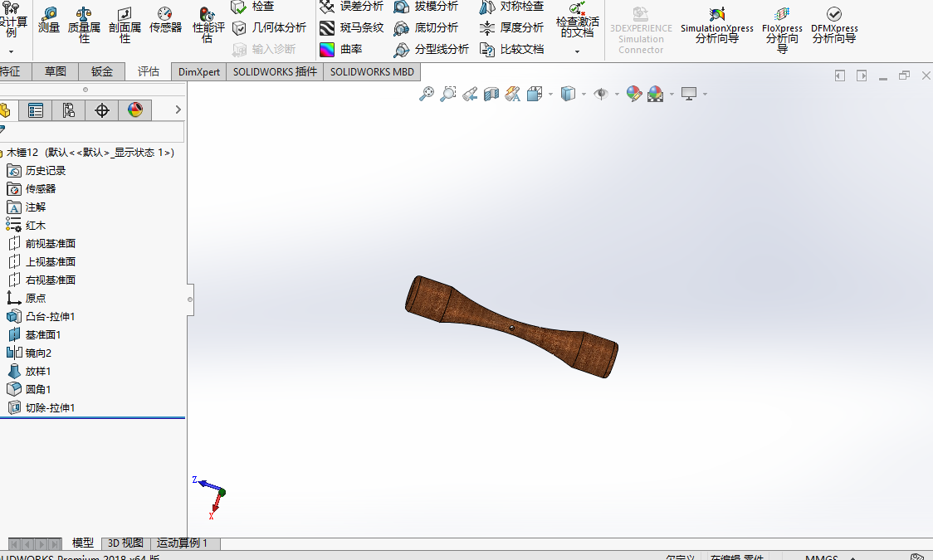The width and height of the screenshot is (933, 560).
Task: Select 前视基准面 plane
Action: [42, 244]
